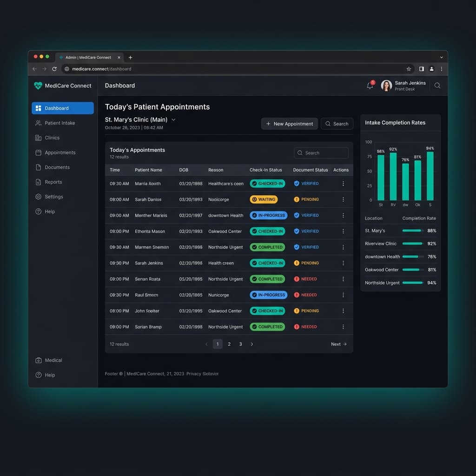476x476 pixels.
Task: Go back in browser history
Action: tap(34, 69)
